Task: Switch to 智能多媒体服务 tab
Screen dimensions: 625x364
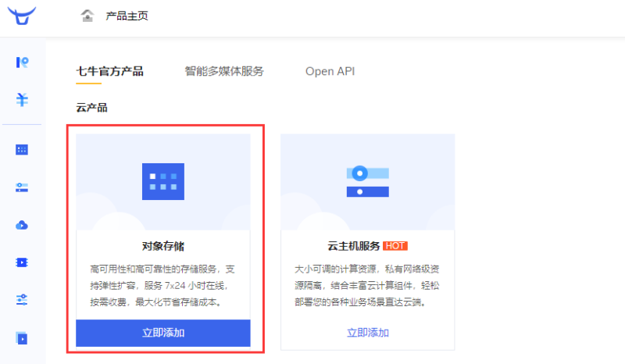Action: [224, 71]
